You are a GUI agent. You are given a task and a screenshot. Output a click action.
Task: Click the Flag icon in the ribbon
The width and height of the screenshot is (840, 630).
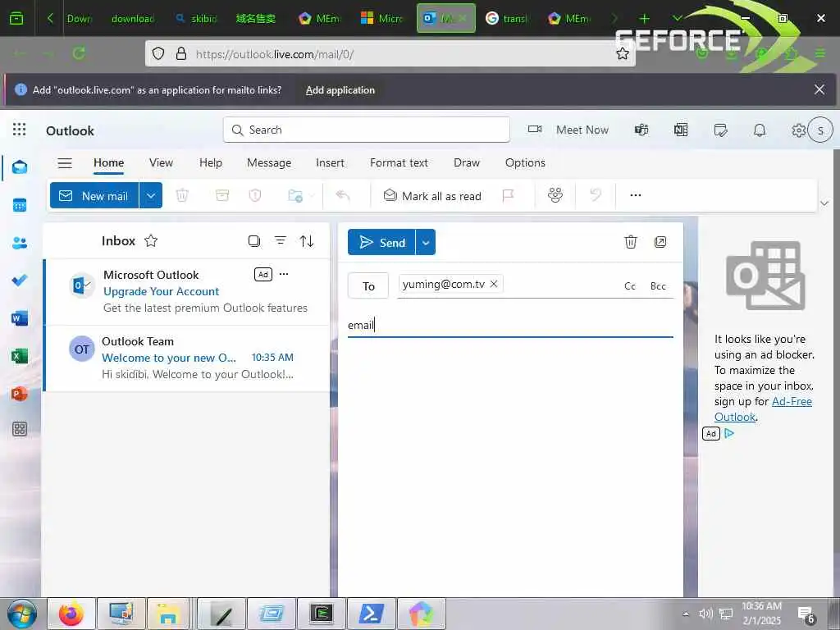508,195
